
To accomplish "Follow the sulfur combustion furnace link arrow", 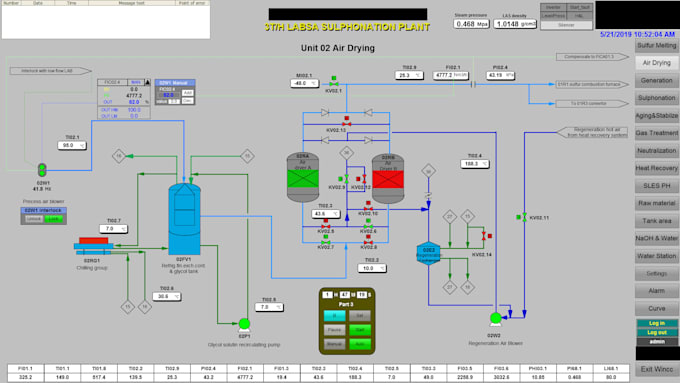I will tap(592, 84).
